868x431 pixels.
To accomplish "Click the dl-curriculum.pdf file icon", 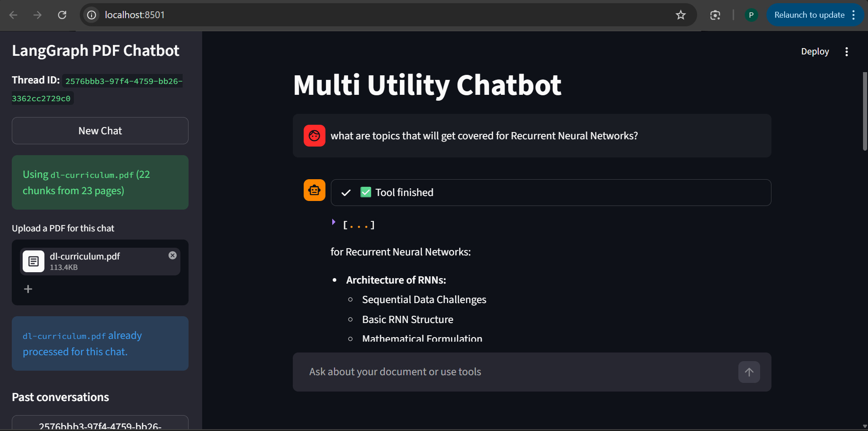I will 34,261.
